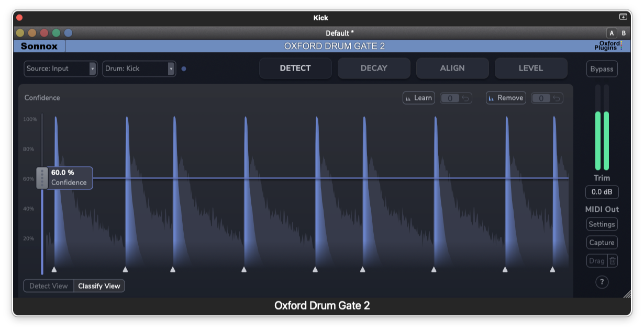This screenshot has width=644, height=331.
Task: Open help with the question mark icon
Action: pos(602,282)
